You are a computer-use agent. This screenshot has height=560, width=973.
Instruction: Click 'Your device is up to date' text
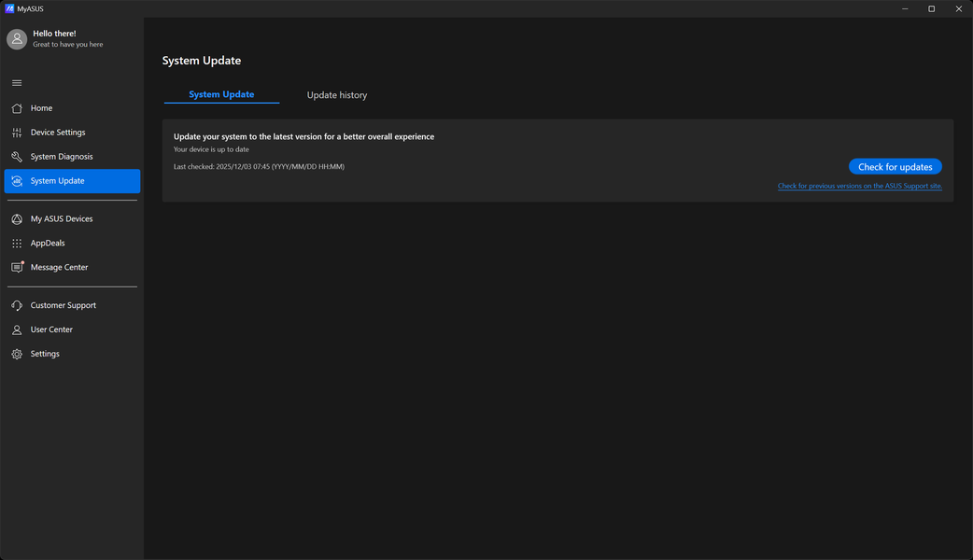(211, 149)
